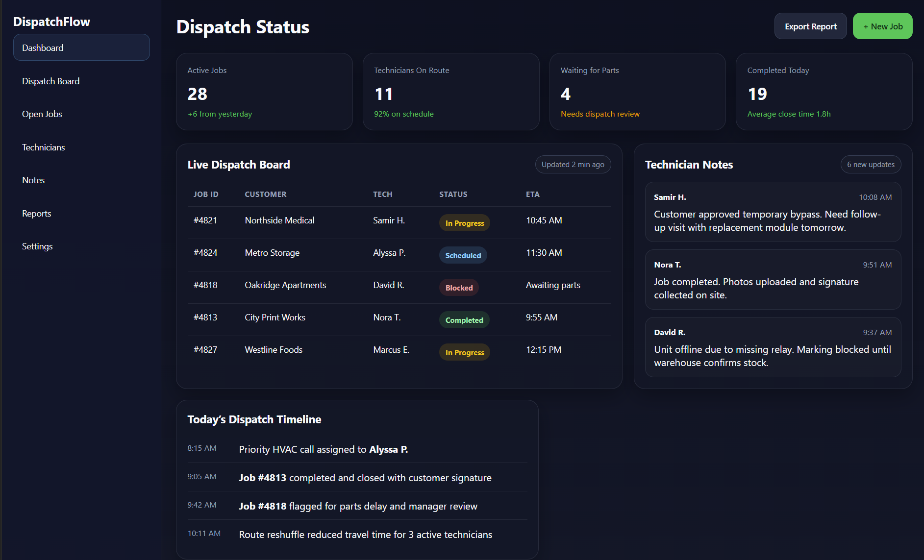Navigate to the Technicians section
The image size is (924, 560).
pyautogui.click(x=43, y=147)
